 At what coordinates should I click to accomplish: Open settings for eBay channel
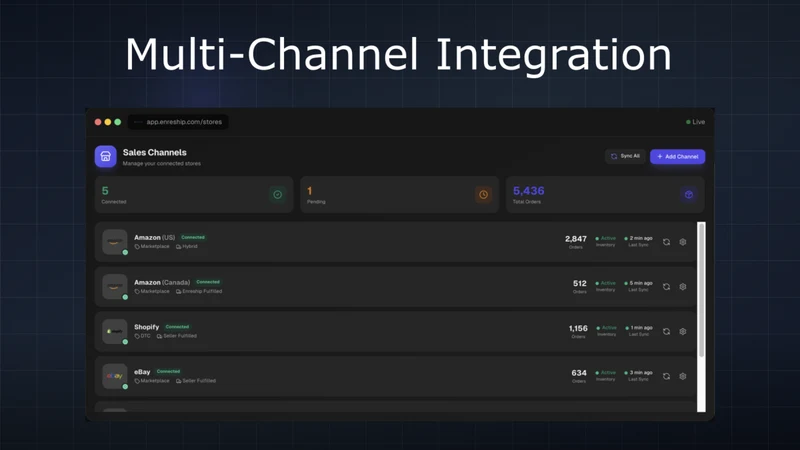pos(683,376)
